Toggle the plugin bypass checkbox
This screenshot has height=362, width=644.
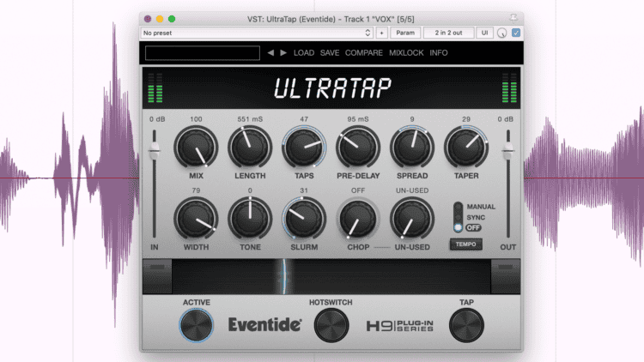pos(516,33)
